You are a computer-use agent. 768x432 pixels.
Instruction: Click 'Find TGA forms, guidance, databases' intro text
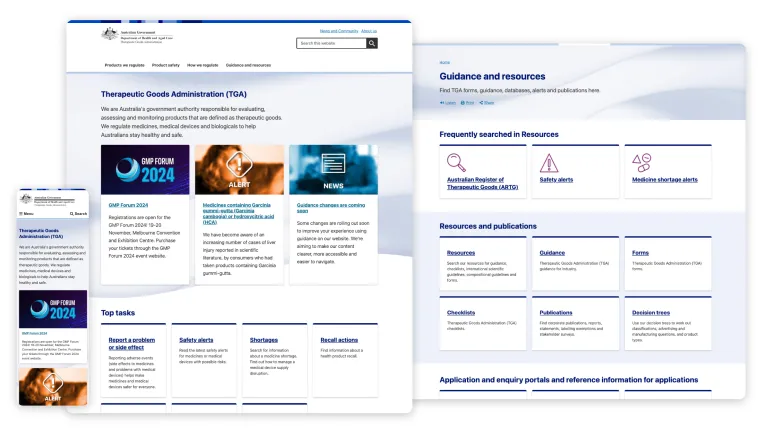click(x=520, y=91)
